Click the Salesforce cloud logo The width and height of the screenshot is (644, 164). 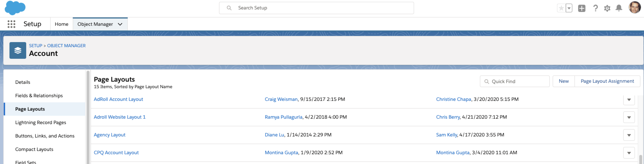[15, 8]
